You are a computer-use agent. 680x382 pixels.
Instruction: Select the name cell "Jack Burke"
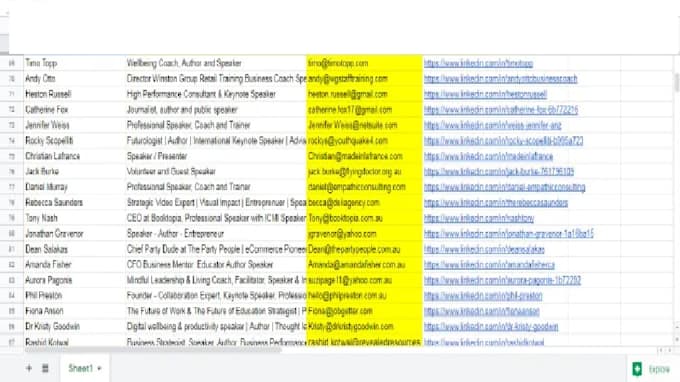(74, 172)
